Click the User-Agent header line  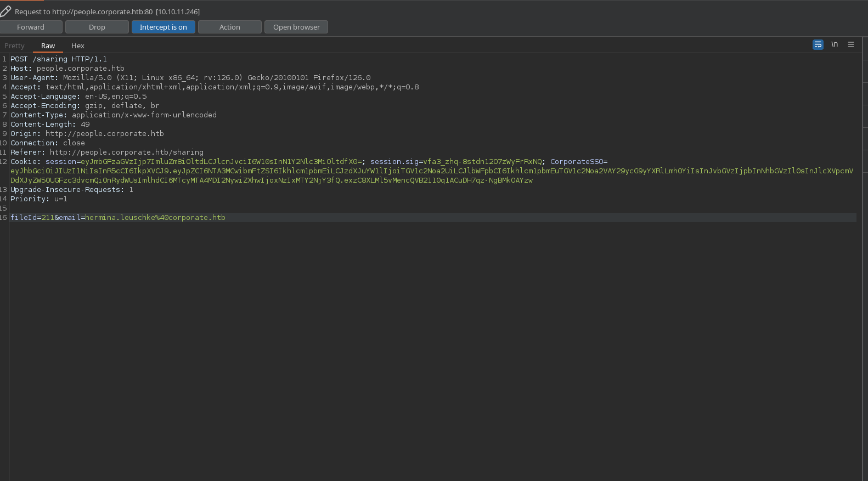tap(190, 77)
